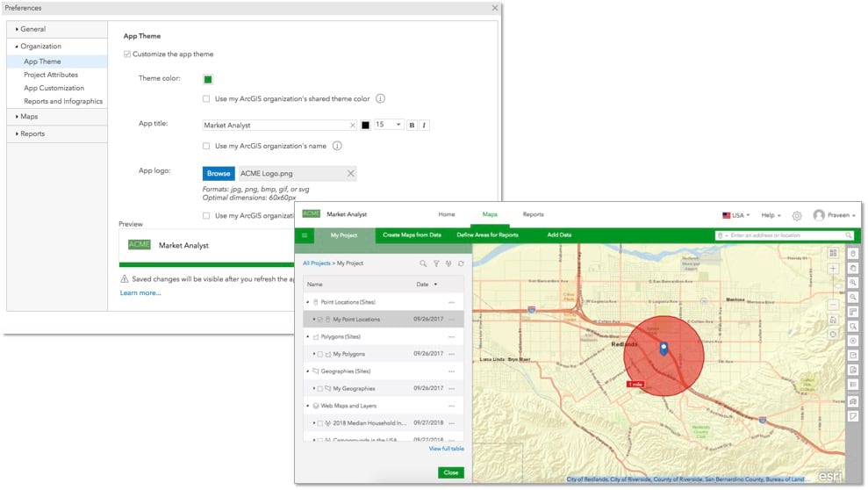Open options for the My Polygons row

click(452, 354)
